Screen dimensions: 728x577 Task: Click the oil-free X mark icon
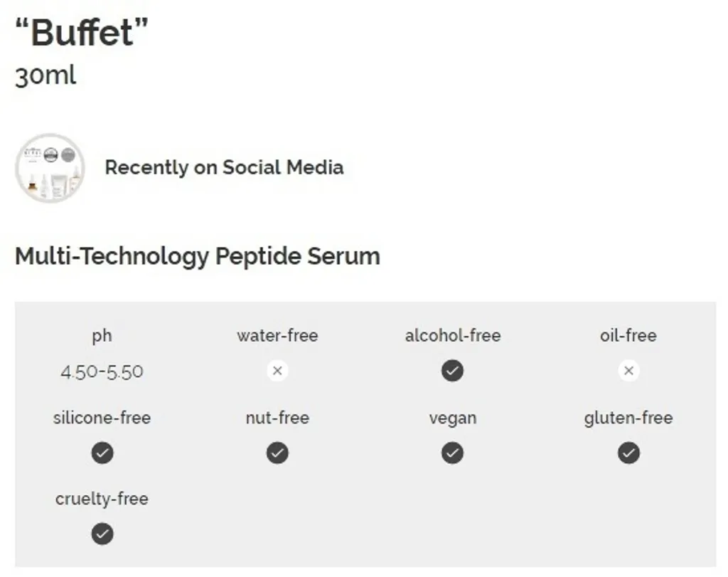628,371
